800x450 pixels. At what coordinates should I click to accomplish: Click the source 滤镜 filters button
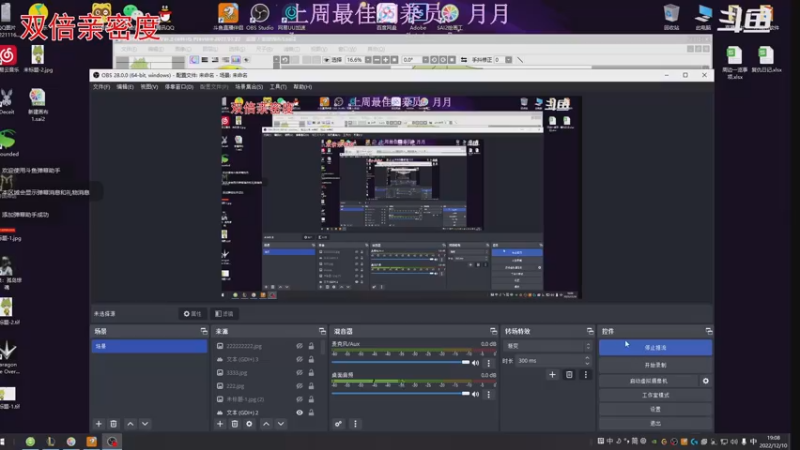(x=224, y=314)
